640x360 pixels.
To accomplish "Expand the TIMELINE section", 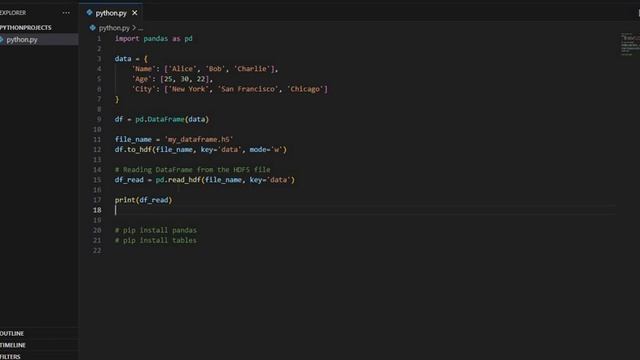I will pyautogui.click(x=13, y=345).
